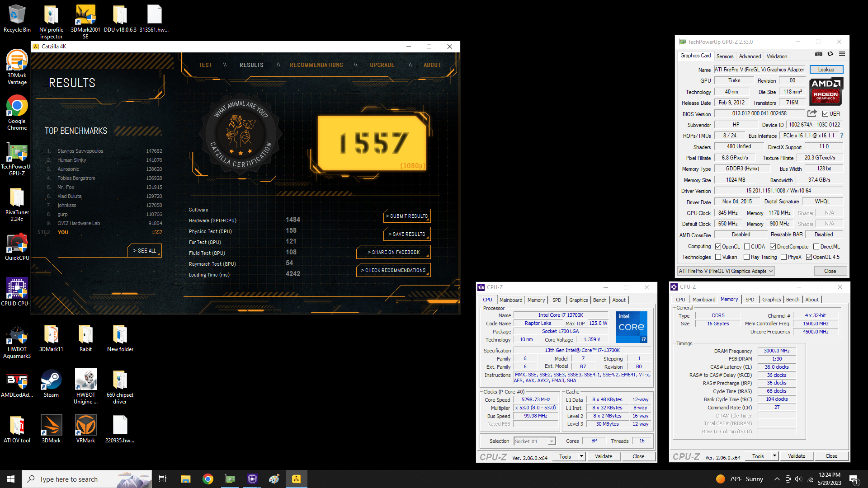Toggle the DirectCompute checkbox
Image resolution: width=868 pixels, height=488 pixels.
click(x=773, y=247)
